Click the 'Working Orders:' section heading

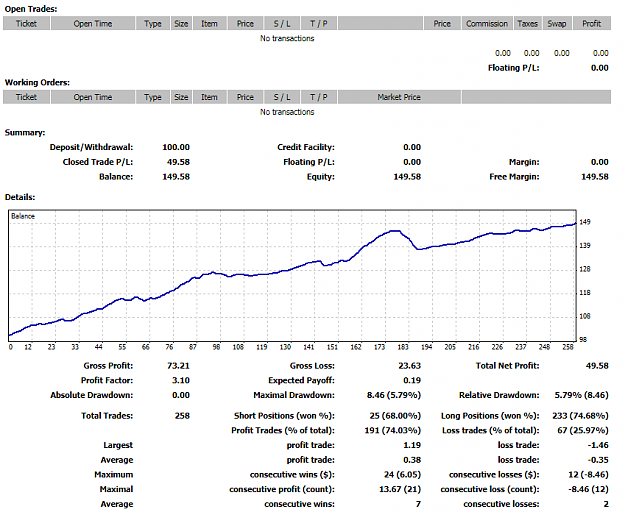coord(37,82)
